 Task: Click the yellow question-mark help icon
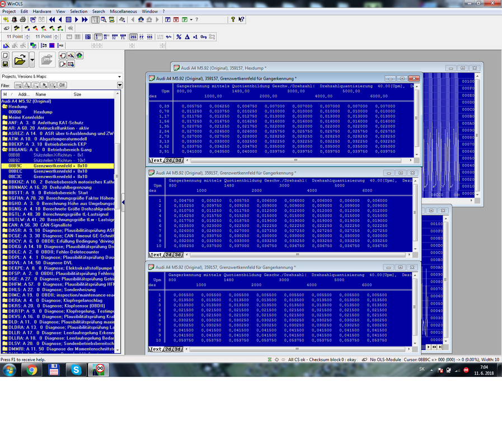tap(233, 20)
